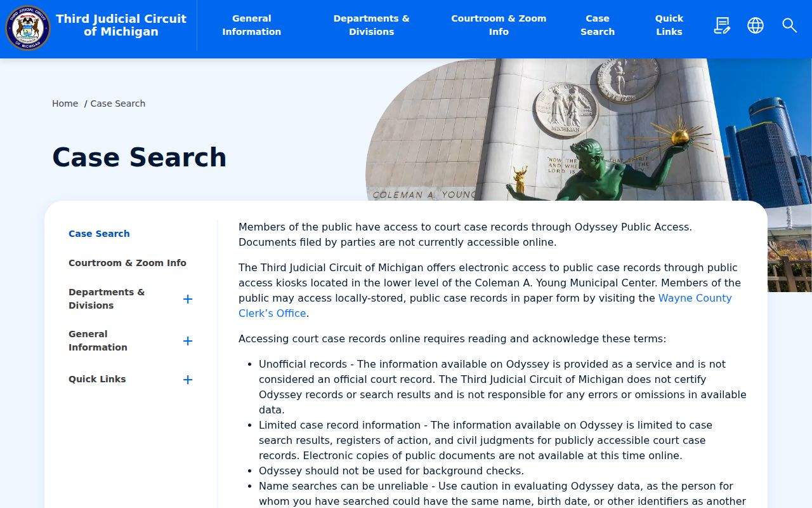
Task: Open Departments & Divisions top menu
Action: tap(372, 25)
